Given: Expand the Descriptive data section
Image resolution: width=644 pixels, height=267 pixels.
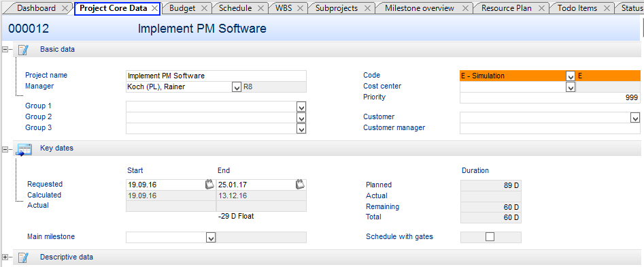Looking at the screenshot, I should [5, 257].
